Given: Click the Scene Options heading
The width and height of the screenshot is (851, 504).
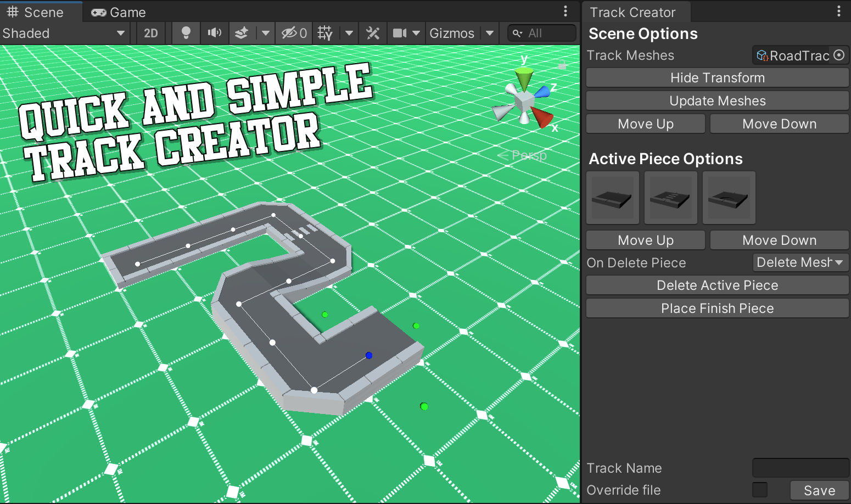Looking at the screenshot, I should [x=643, y=34].
